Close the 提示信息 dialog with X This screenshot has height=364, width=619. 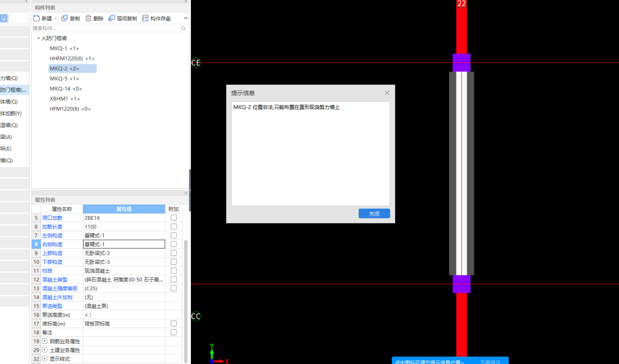click(387, 93)
